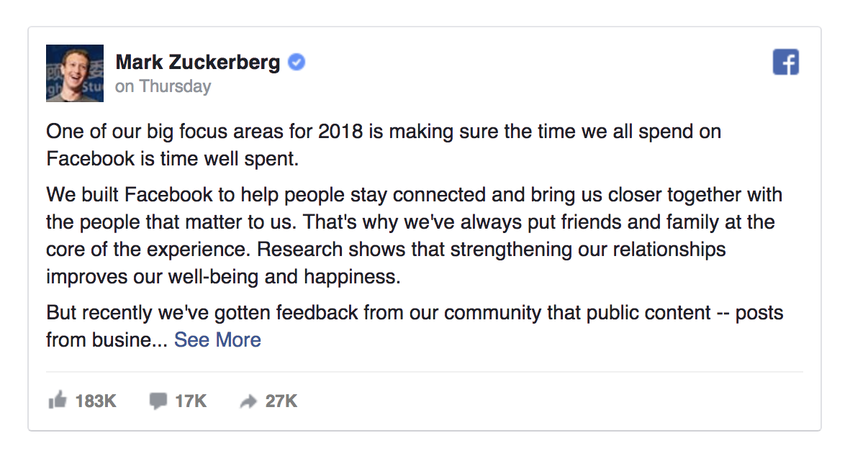This screenshot has height=456, width=868.
Task: Click the 17K comments count
Action: 191,401
